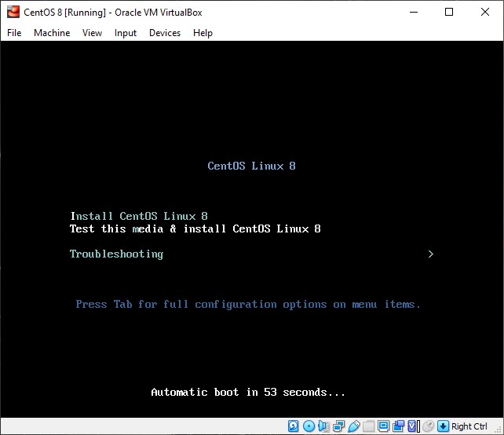Open the Machine menu

[x=52, y=33]
